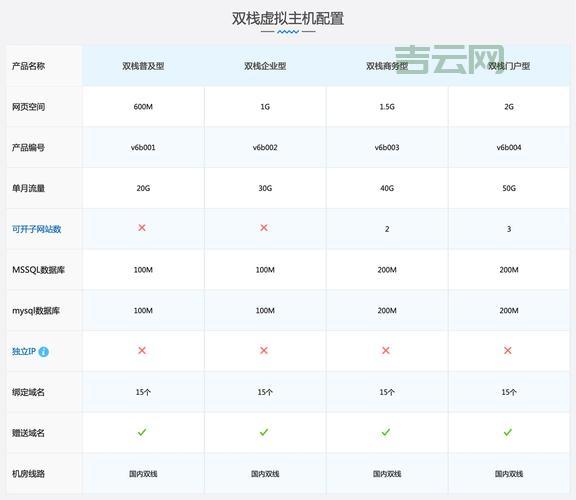Click mysql数据库 100M for 双栈普及型
The height and width of the screenshot is (500, 576).
(x=143, y=311)
